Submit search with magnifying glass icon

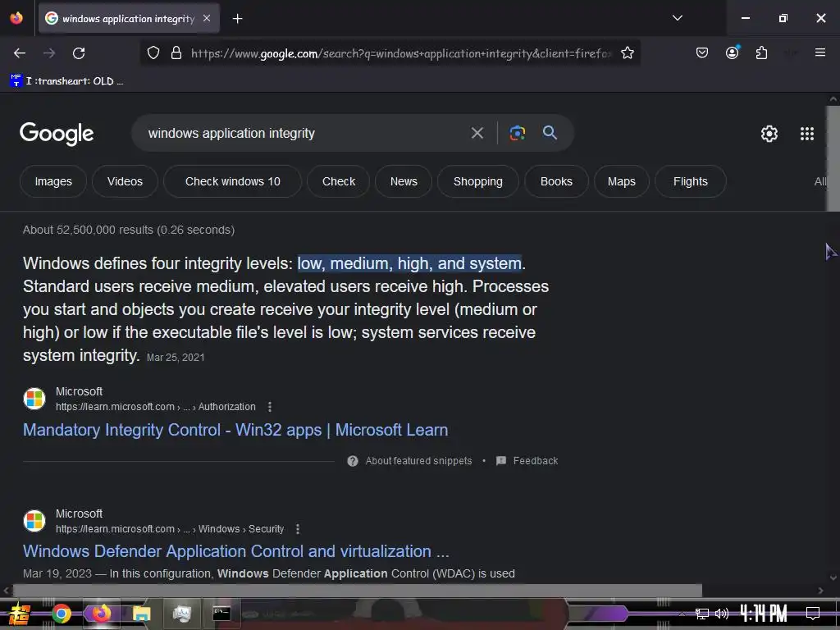(x=550, y=133)
